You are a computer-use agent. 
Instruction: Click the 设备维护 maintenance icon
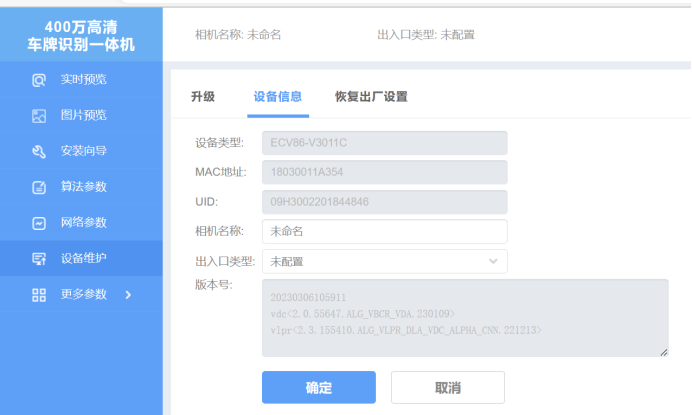pos(39,259)
